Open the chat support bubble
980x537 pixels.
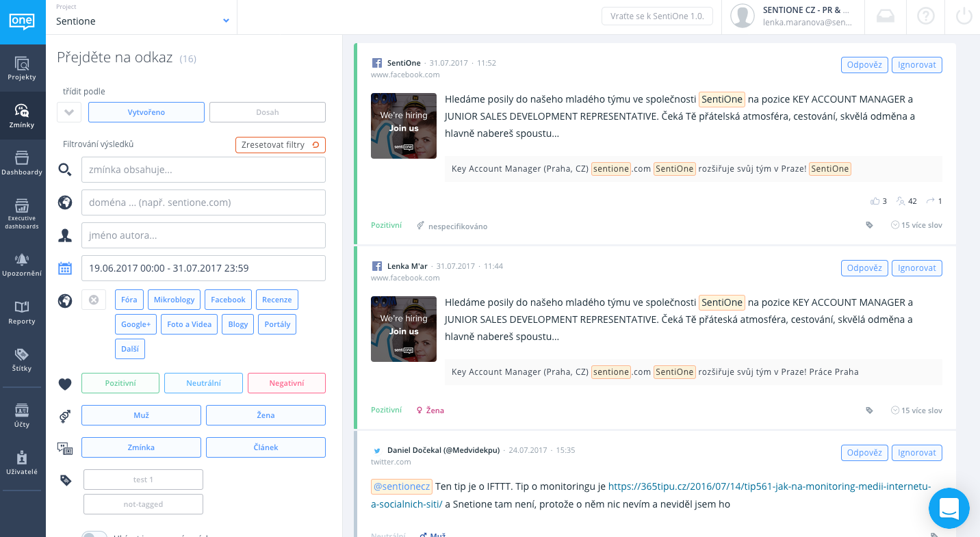pos(949,508)
